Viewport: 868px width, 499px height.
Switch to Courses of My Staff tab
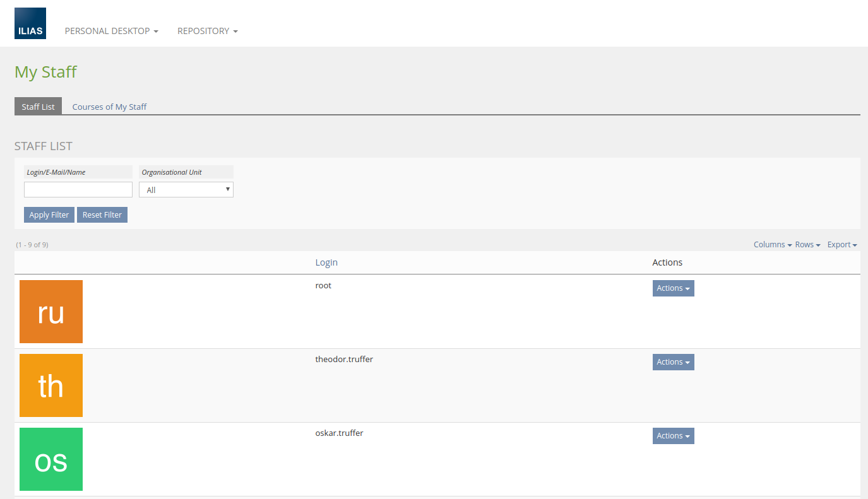coord(109,107)
